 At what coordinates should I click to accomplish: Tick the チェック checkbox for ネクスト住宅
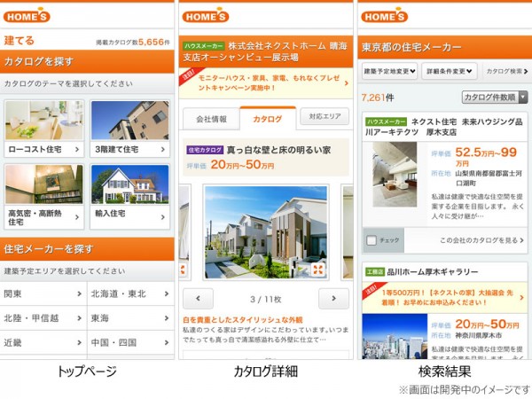point(372,240)
